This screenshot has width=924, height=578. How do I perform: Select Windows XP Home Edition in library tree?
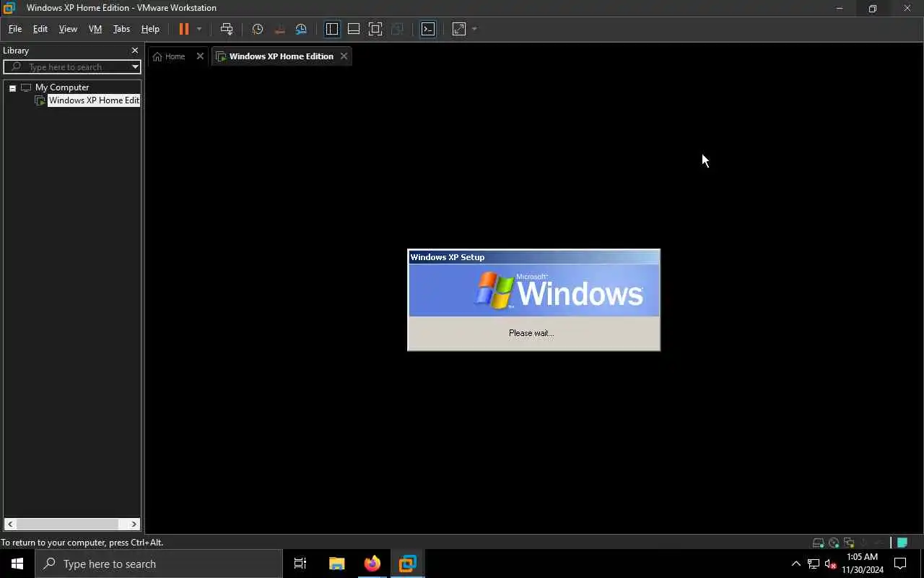94,100
